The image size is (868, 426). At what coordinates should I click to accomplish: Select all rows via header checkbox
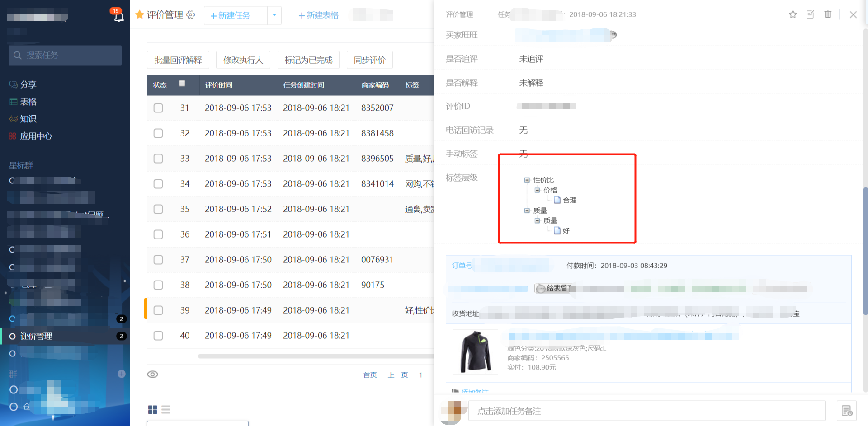(182, 84)
